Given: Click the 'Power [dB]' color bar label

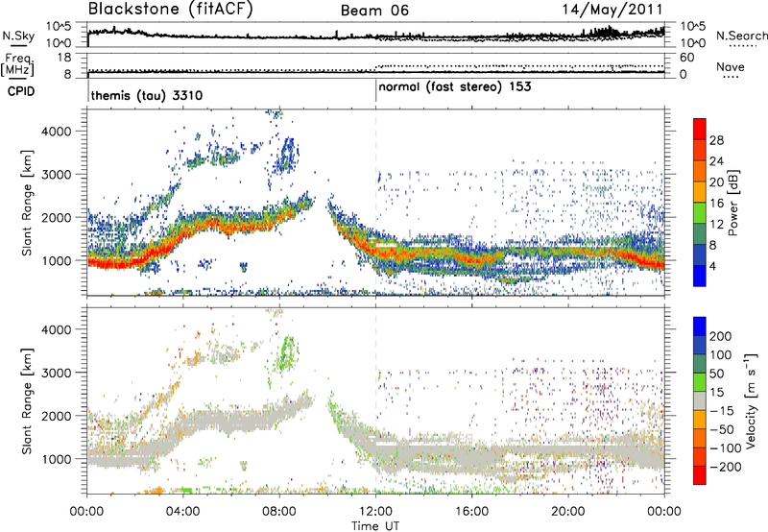Looking at the screenshot, I should click(732, 203).
